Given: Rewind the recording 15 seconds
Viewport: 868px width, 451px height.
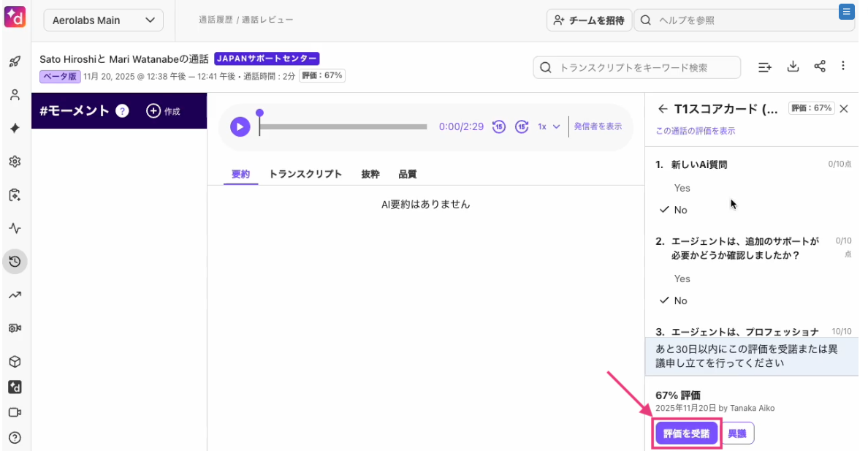Looking at the screenshot, I should pos(499,127).
